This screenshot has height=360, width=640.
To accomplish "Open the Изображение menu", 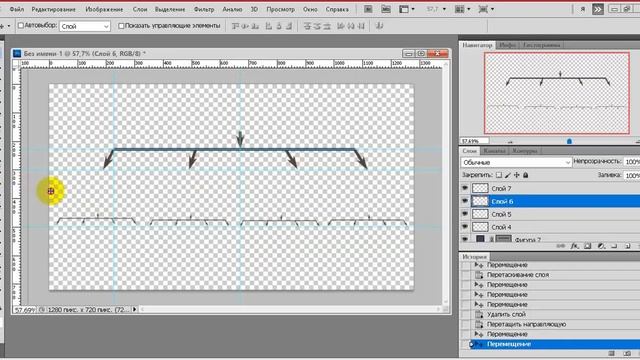I will coord(104,9).
